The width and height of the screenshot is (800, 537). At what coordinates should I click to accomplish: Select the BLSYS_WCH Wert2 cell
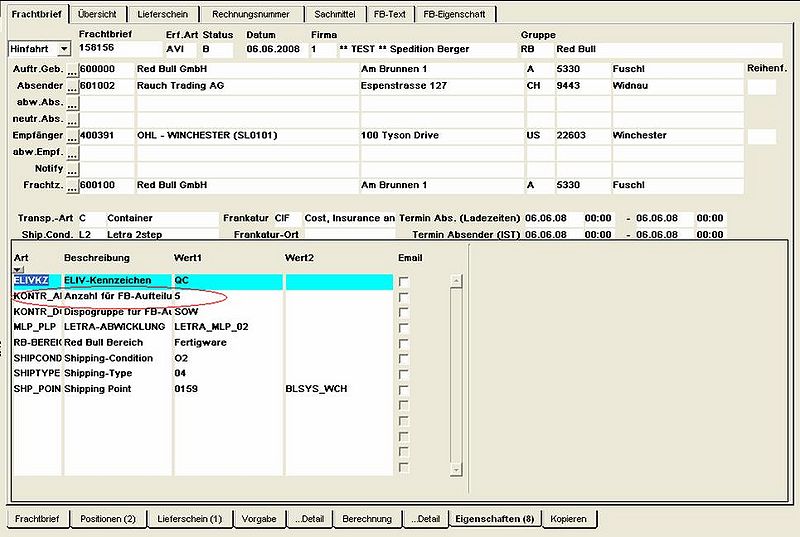tap(339, 389)
